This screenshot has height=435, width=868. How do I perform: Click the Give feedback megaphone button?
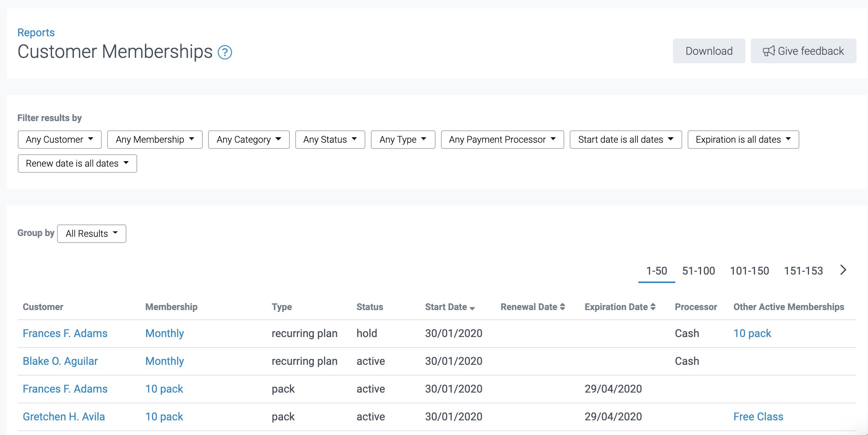click(x=803, y=51)
